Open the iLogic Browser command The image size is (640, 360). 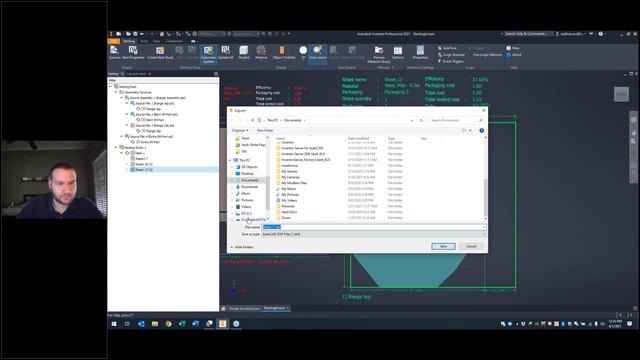coord(451,55)
